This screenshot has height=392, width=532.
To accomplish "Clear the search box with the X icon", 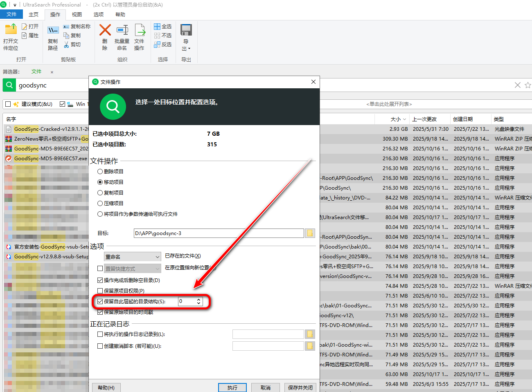I will tap(518, 85).
